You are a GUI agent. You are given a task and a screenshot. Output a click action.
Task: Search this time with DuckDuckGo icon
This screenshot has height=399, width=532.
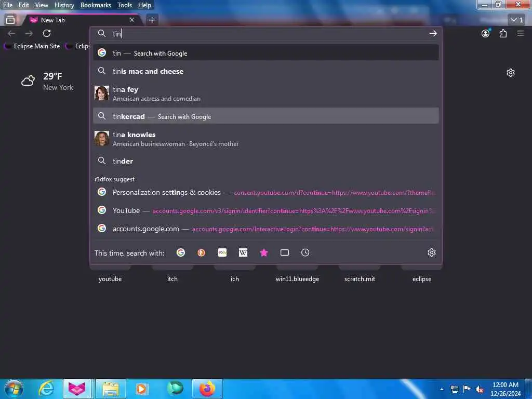pyautogui.click(x=201, y=252)
